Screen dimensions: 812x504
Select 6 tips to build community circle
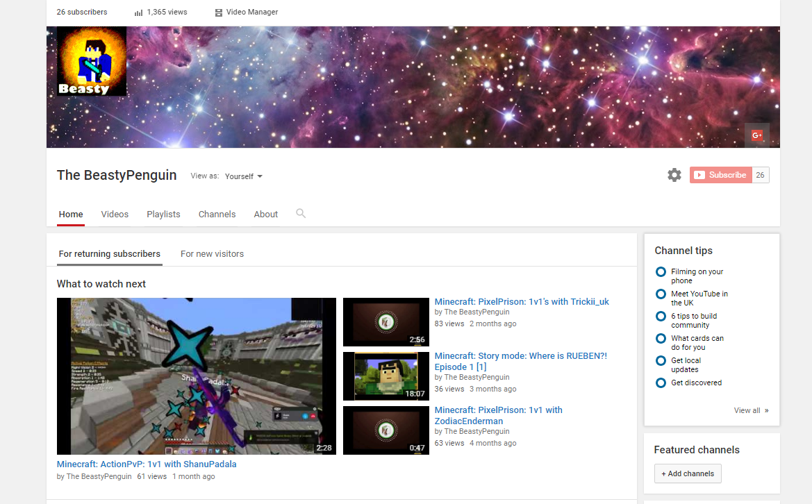coord(661,316)
